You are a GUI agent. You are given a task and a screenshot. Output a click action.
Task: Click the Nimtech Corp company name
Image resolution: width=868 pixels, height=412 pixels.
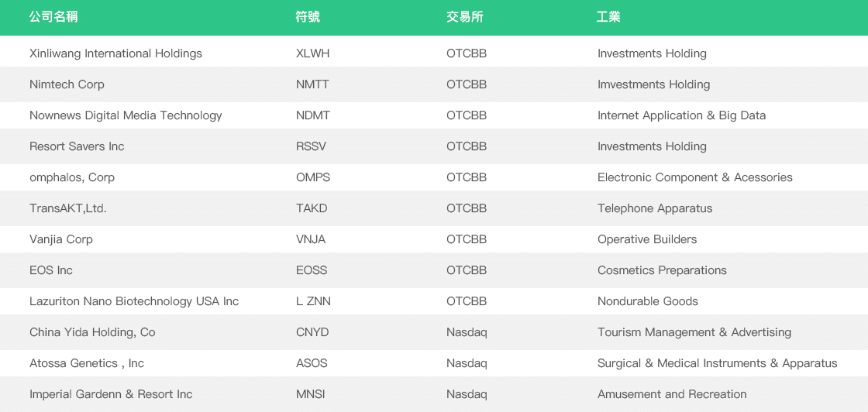pyautogui.click(x=67, y=84)
